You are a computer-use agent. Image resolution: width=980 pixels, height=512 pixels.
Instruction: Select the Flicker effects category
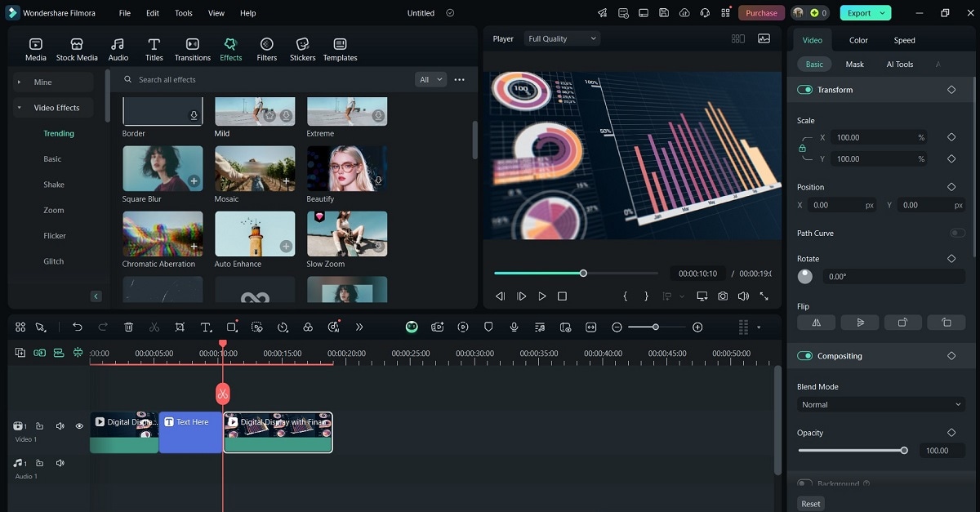click(x=55, y=236)
